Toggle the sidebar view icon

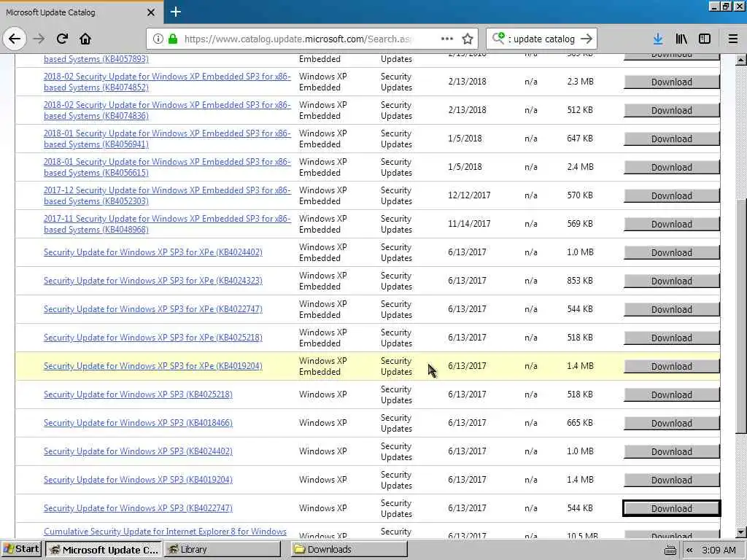[x=705, y=39]
